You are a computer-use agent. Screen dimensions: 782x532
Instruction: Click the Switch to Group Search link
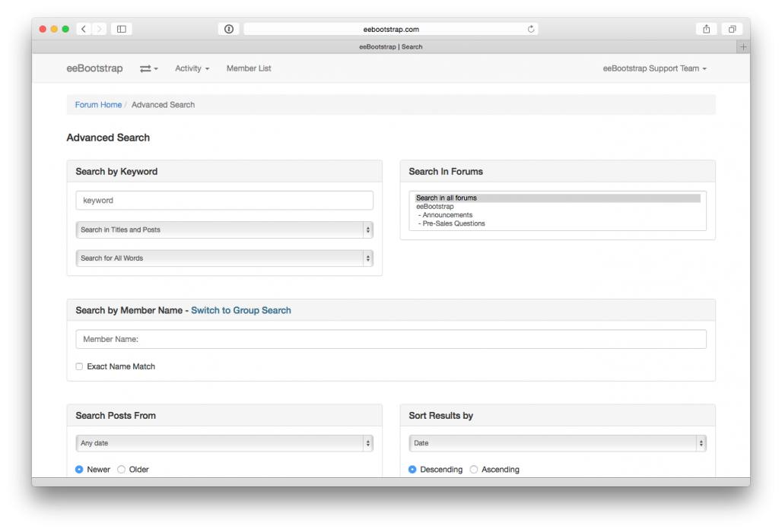click(241, 310)
